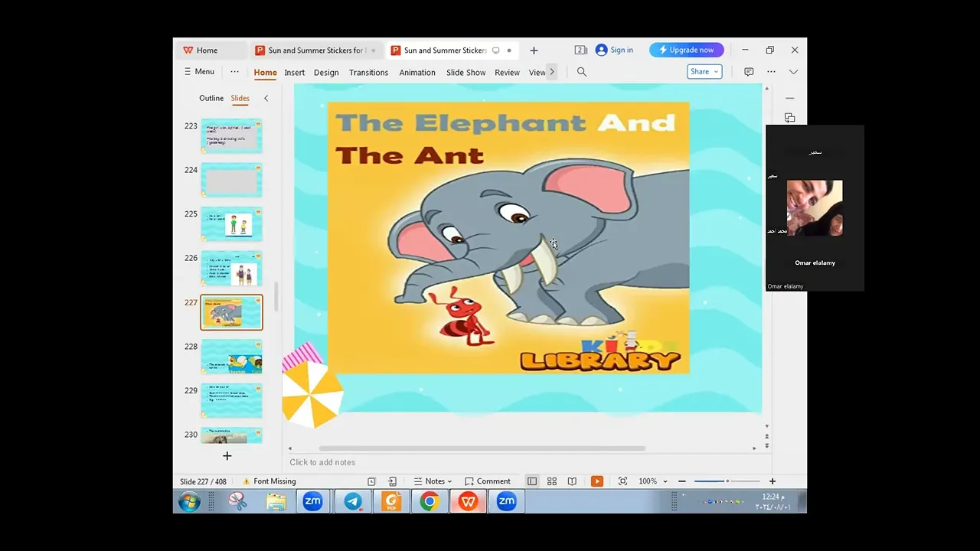Viewport: 980px width, 551px height.
Task: Open Snipping Tool in the taskbar
Action: (x=238, y=502)
